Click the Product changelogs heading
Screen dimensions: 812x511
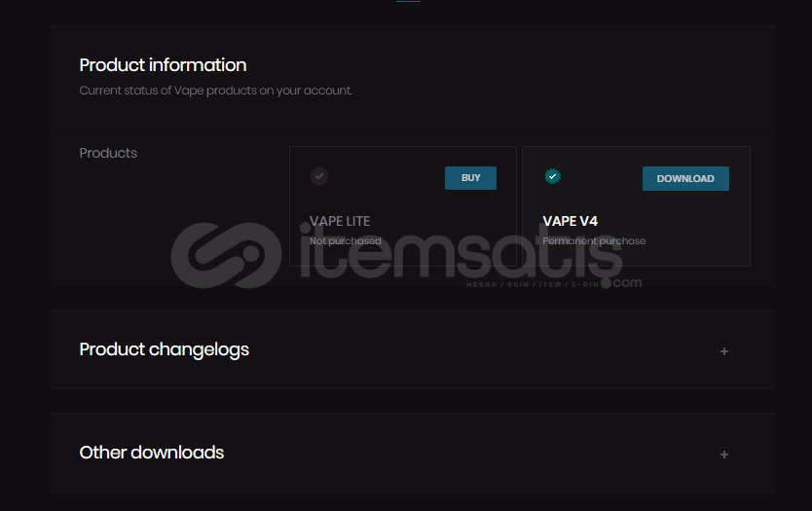[165, 349]
